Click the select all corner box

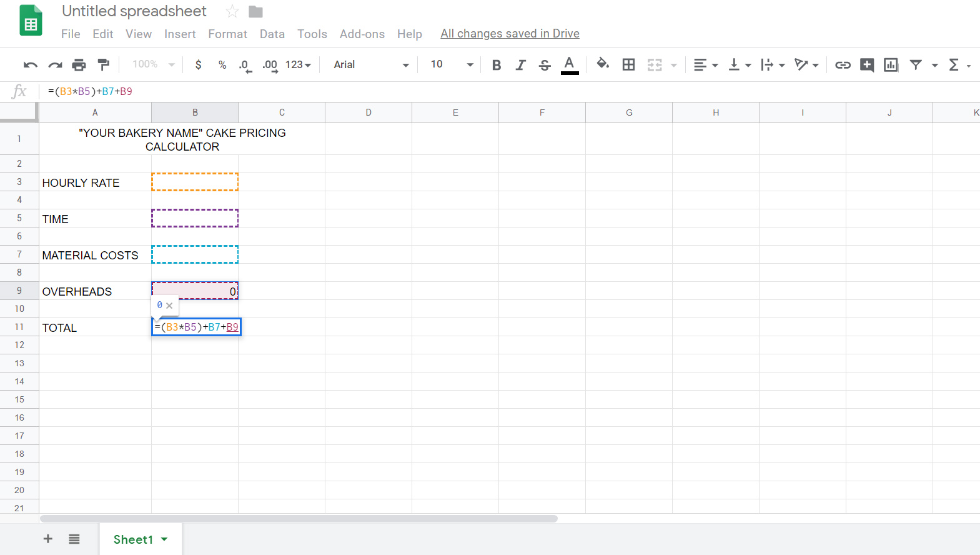click(x=19, y=112)
